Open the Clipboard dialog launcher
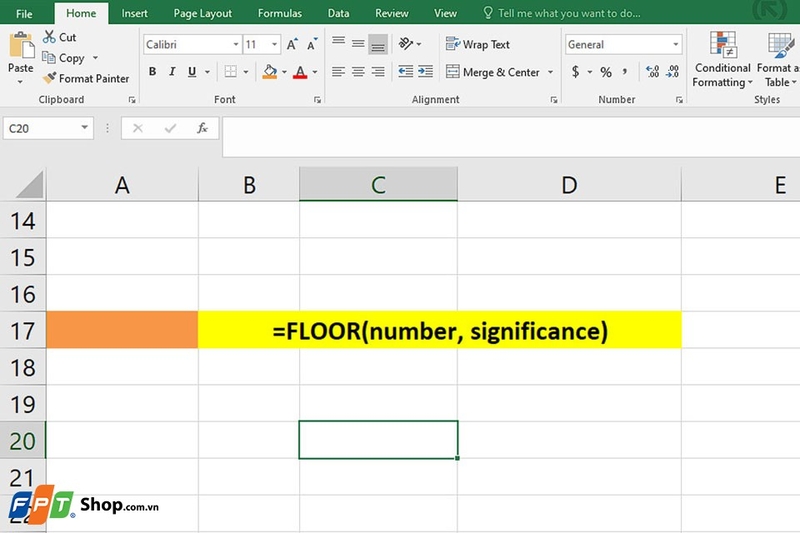 [x=132, y=100]
